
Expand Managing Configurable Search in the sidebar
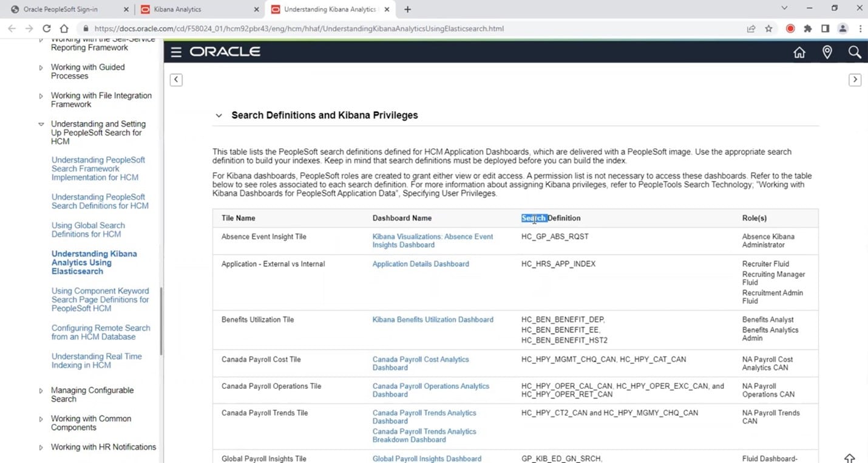40,390
